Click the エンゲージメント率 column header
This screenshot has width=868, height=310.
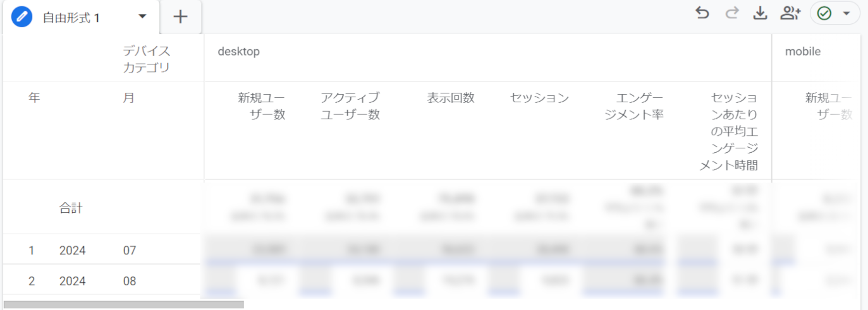point(633,106)
